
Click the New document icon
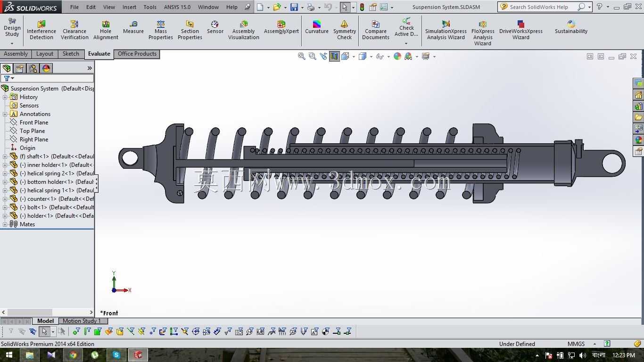coord(260,7)
